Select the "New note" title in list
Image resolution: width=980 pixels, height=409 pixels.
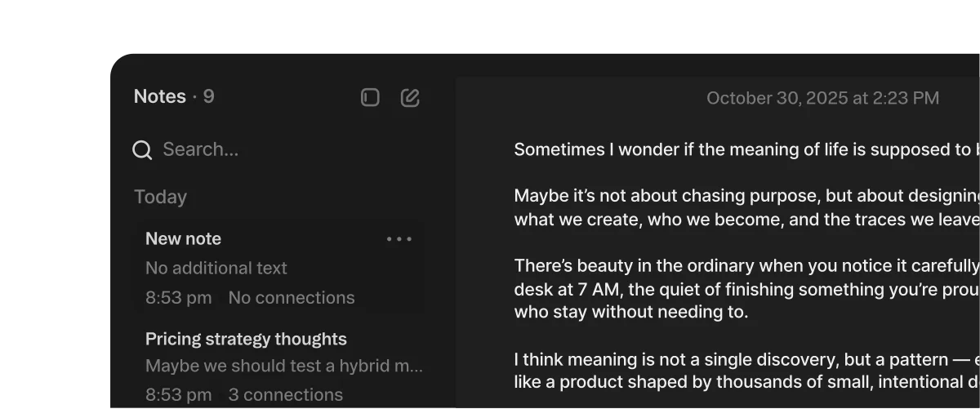[x=183, y=238]
